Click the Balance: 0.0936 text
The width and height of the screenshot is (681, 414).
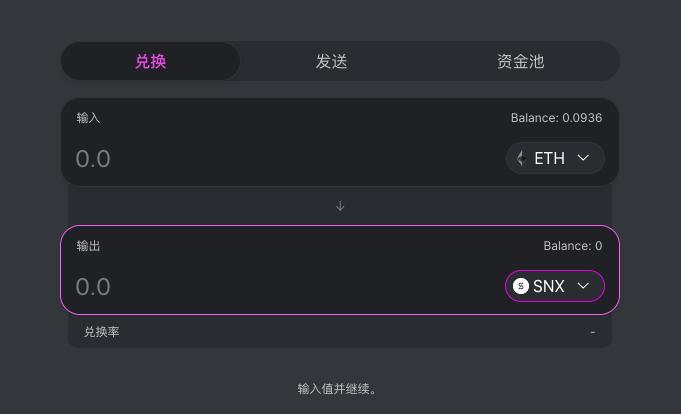(556, 118)
